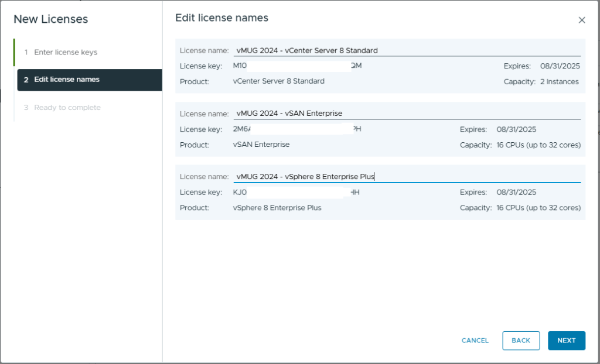
Task: Click the vSAN Enterprise product value
Action: [x=261, y=145]
